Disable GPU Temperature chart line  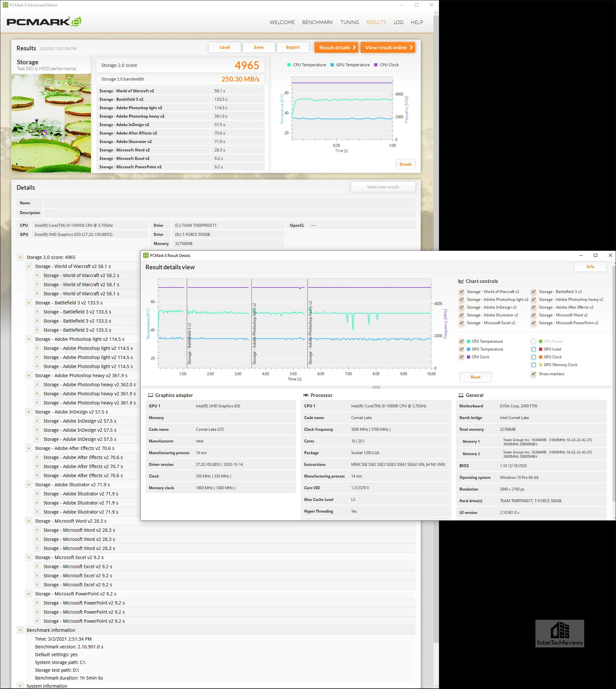461,349
